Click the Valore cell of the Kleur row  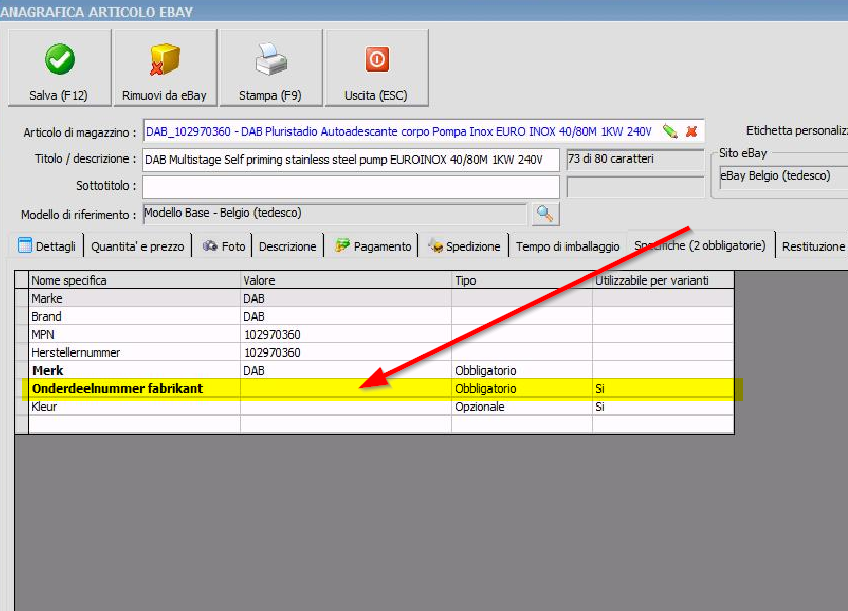(x=345, y=407)
